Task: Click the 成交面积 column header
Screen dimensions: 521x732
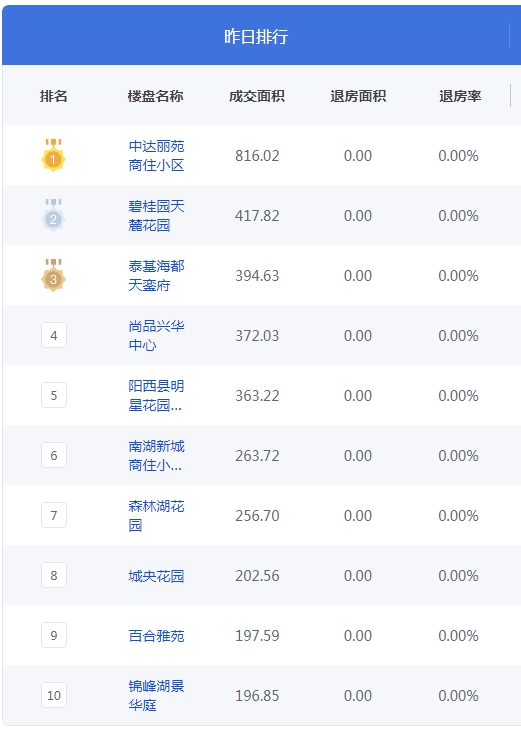Action: [x=257, y=96]
